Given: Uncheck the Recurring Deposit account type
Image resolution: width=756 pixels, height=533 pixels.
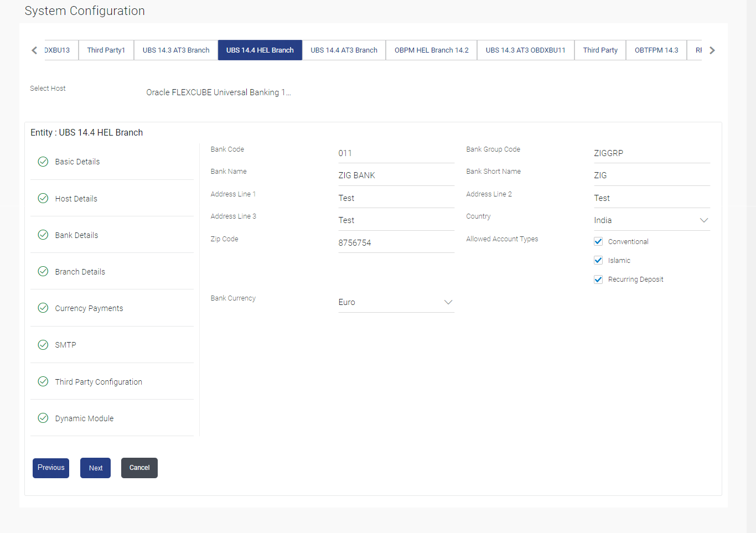Looking at the screenshot, I should 598,280.
